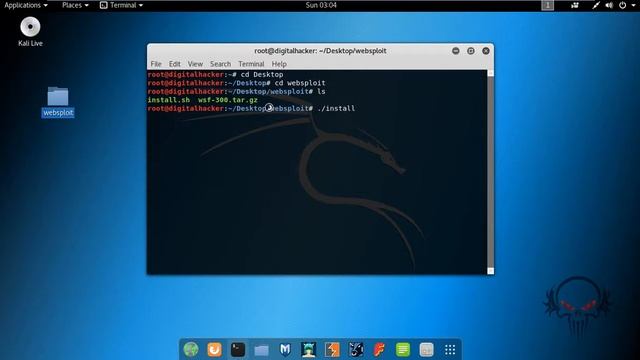640x360 pixels.
Task: Click install.sh in terminal output
Action: tap(169, 100)
